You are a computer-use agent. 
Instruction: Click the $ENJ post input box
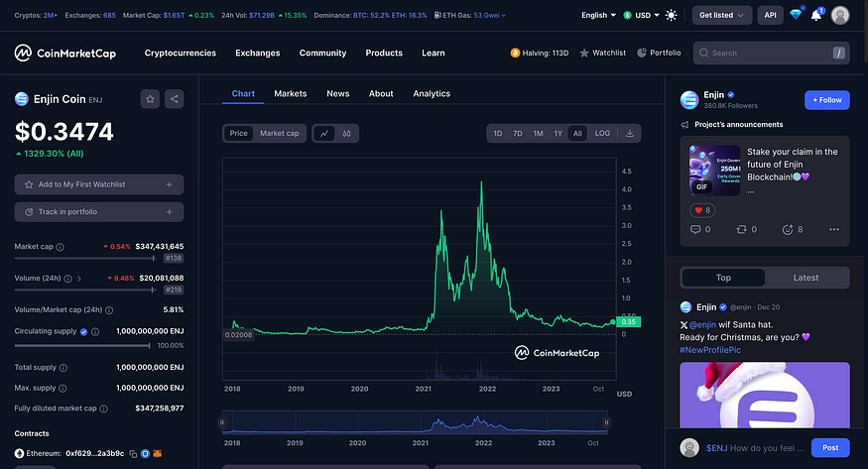[x=755, y=448]
